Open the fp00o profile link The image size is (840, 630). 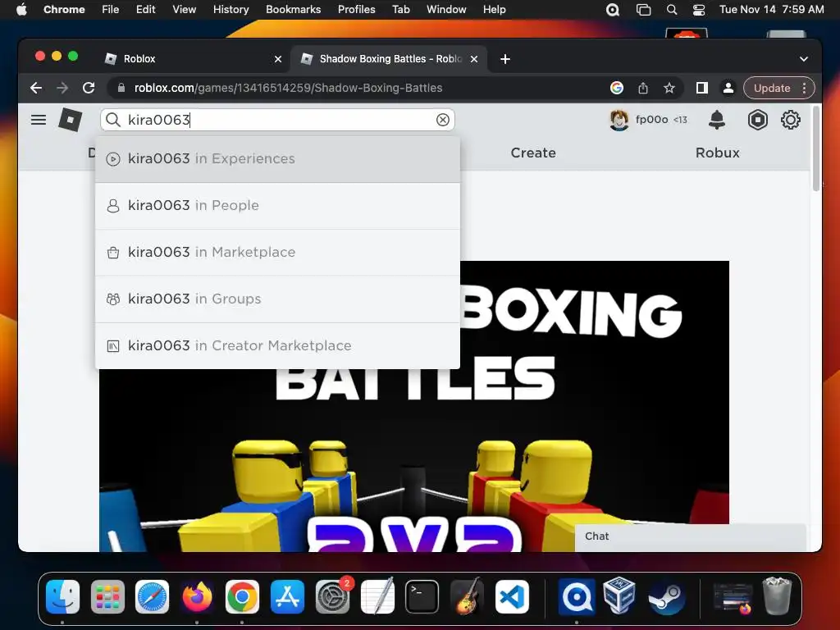click(x=651, y=120)
